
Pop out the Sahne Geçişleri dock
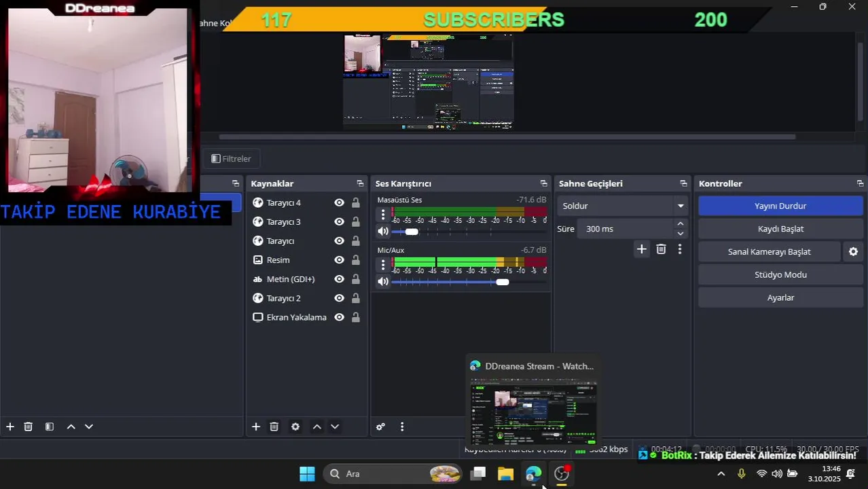[683, 183]
